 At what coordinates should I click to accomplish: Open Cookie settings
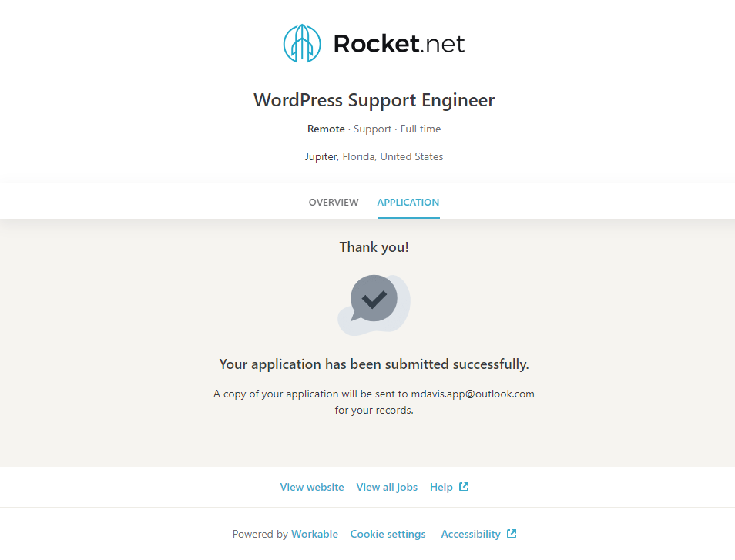pos(388,534)
